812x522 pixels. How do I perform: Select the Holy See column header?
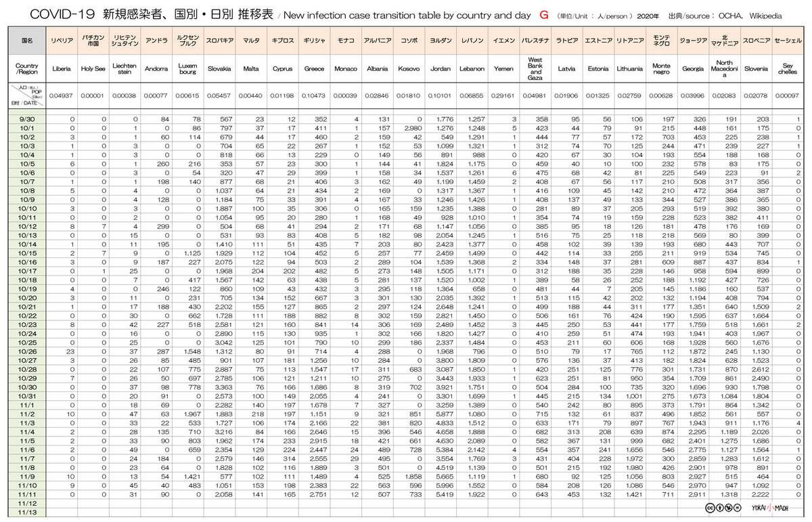(x=93, y=68)
